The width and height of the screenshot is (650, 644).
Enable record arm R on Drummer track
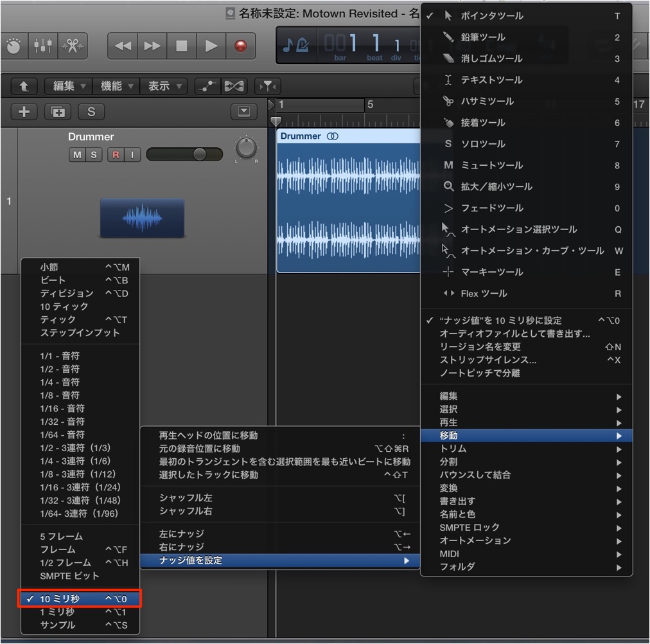[x=116, y=155]
